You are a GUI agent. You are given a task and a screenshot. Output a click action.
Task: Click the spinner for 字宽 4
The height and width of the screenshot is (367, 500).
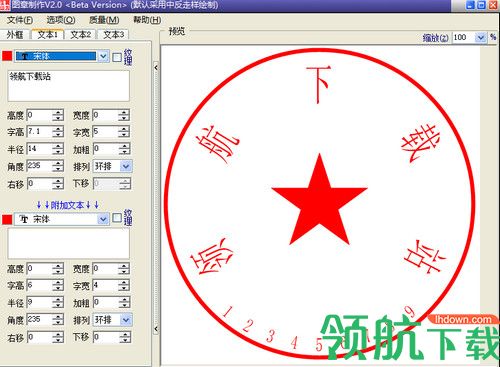(x=124, y=285)
